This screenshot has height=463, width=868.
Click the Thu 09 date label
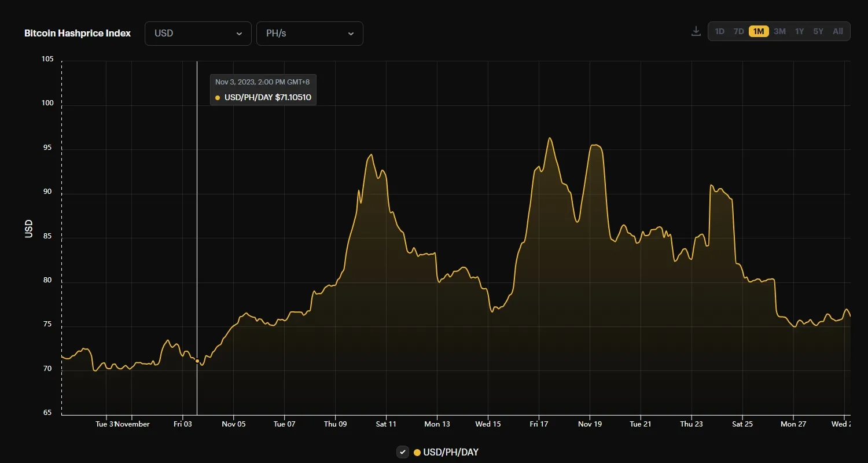tap(336, 424)
